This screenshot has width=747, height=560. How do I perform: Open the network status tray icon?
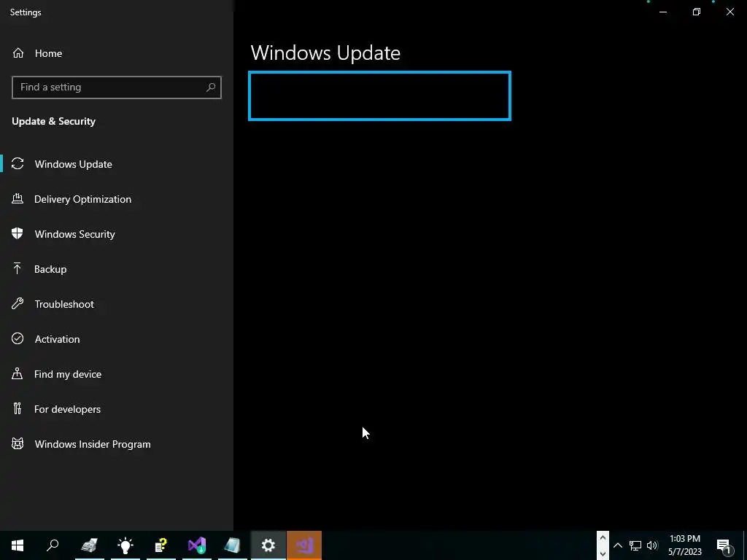[x=635, y=545]
